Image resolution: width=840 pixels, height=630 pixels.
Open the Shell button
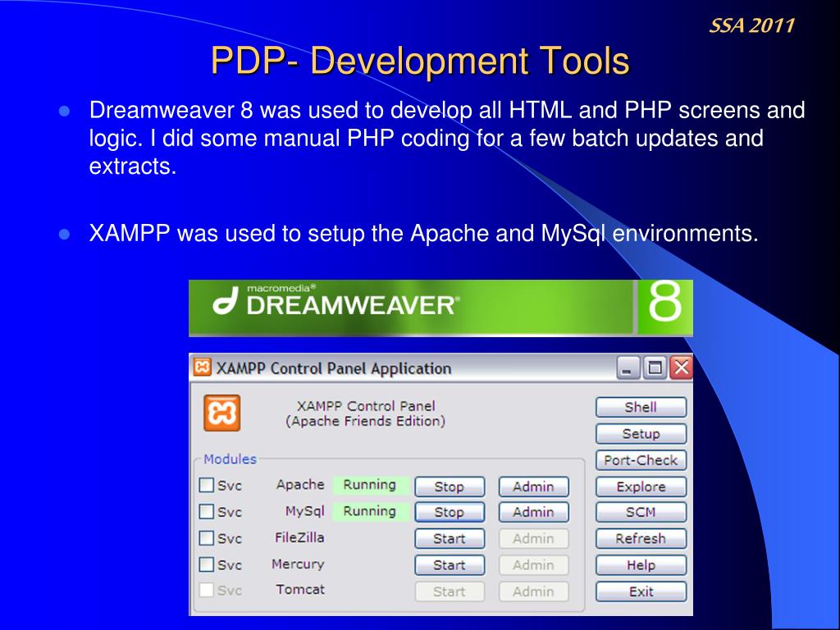[x=641, y=407]
